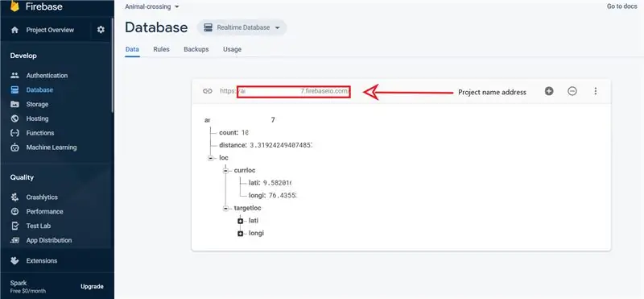644x299 pixels.
Task: Click the remove node minus icon
Action: coord(572,91)
